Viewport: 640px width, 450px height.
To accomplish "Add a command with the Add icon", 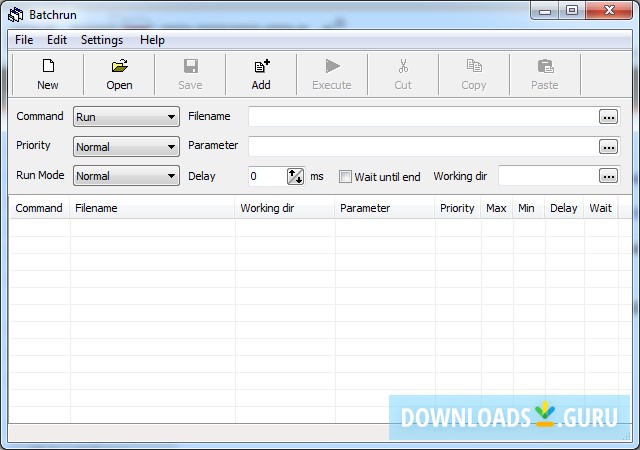I will coord(262,66).
